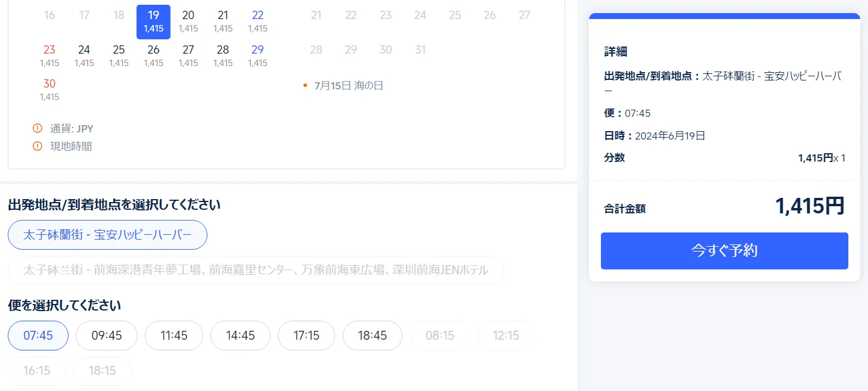
Task: Pick June 26 in the calendar
Action: click(153, 55)
